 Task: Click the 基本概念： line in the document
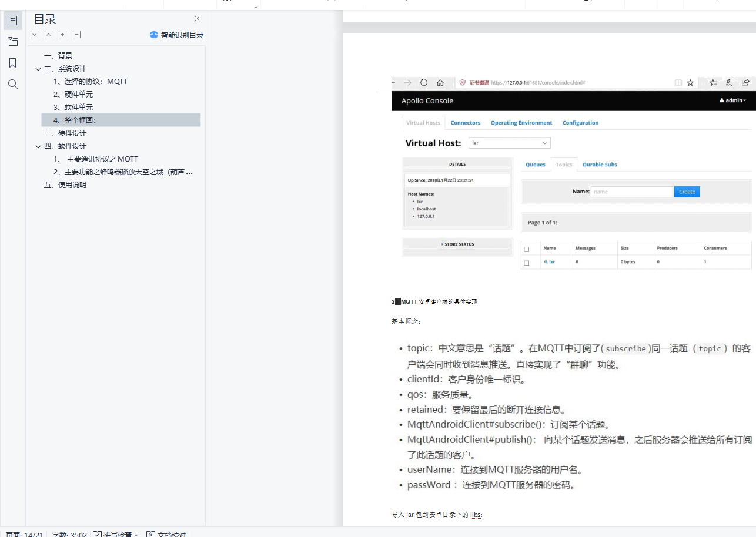click(406, 322)
